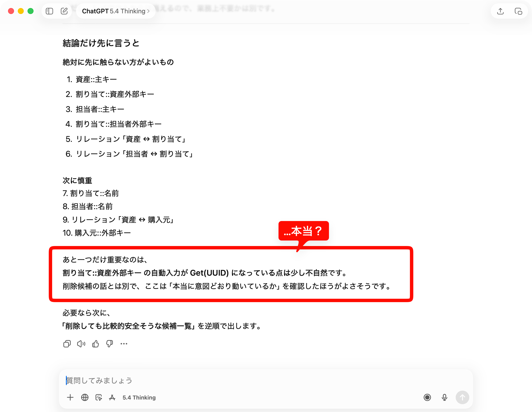Open the ChatGPT 5.4 Thinking model selector

pyautogui.click(x=116, y=11)
